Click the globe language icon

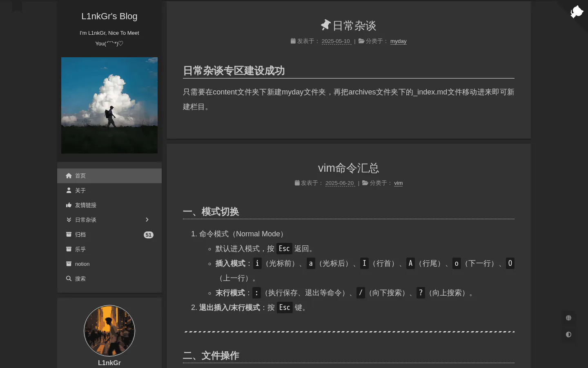pos(568,318)
